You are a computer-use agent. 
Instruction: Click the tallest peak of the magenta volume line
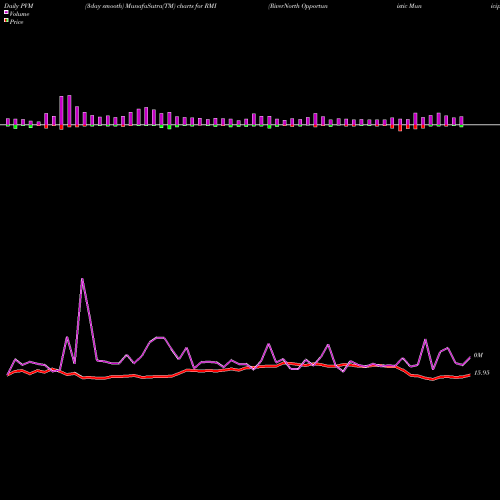pyautogui.click(x=82, y=279)
